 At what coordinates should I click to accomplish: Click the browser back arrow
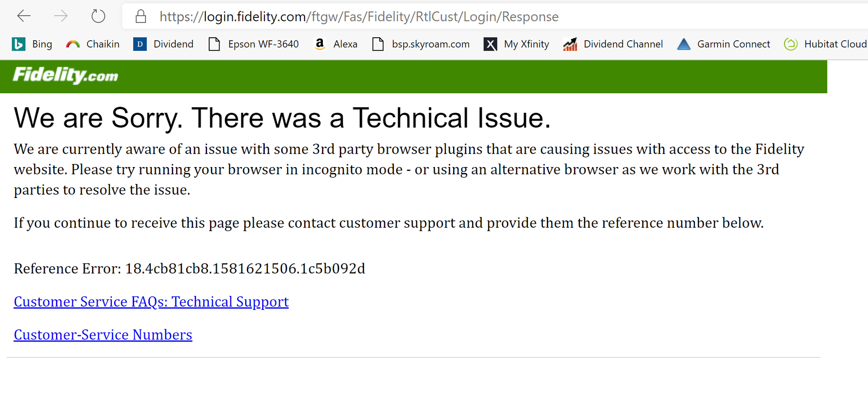[24, 16]
